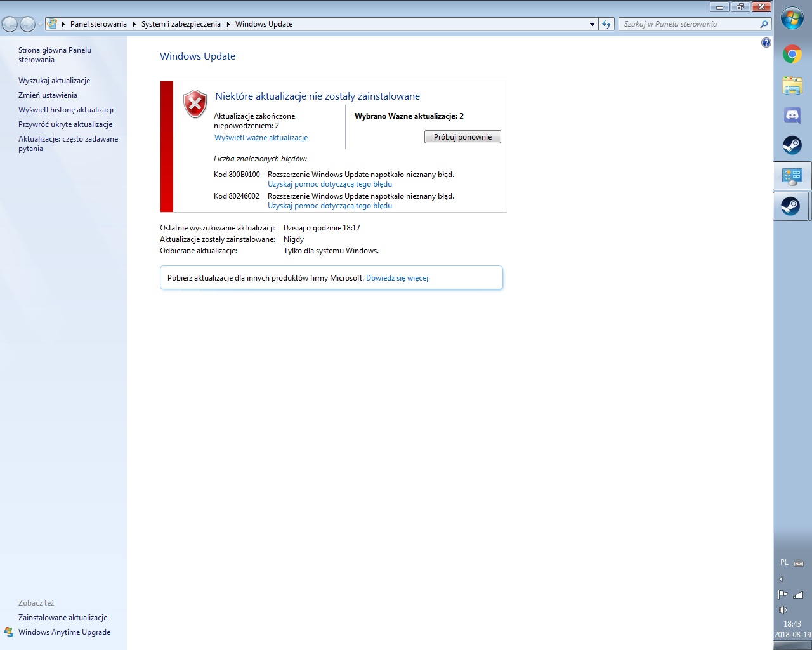Select the Windows Update breadcrumb
812x650 pixels.
264,24
